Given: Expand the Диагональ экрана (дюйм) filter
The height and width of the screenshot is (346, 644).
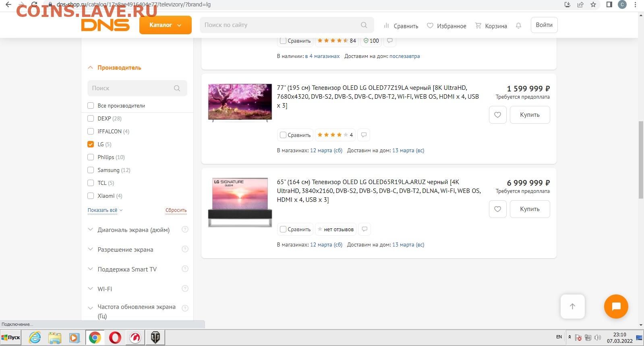Looking at the screenshot, I should click(129, 230).
